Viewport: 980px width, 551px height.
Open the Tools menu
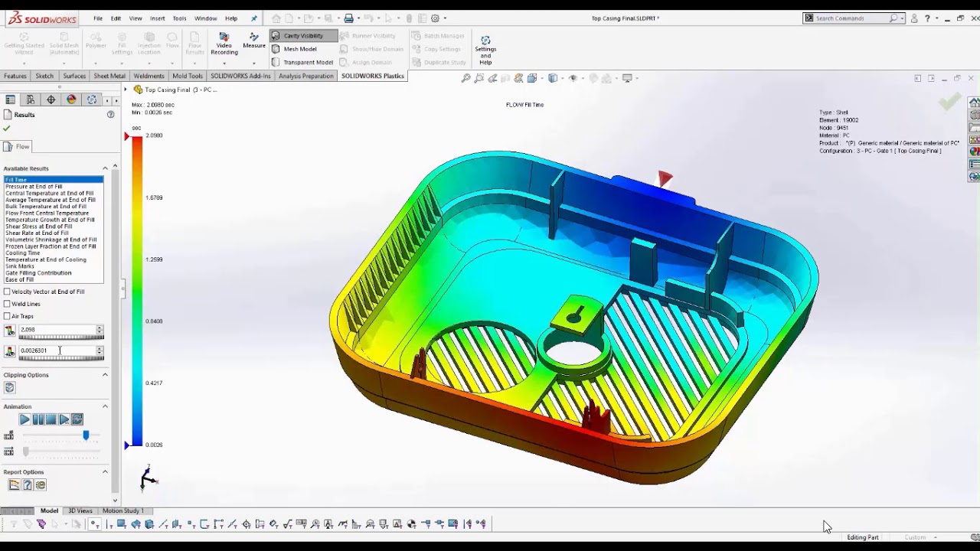[179, 18]
